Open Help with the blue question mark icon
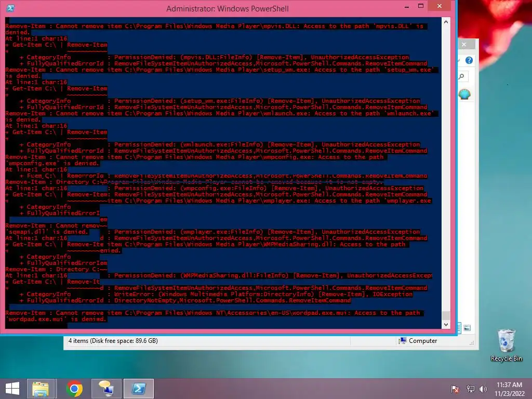 coord(469,60)
